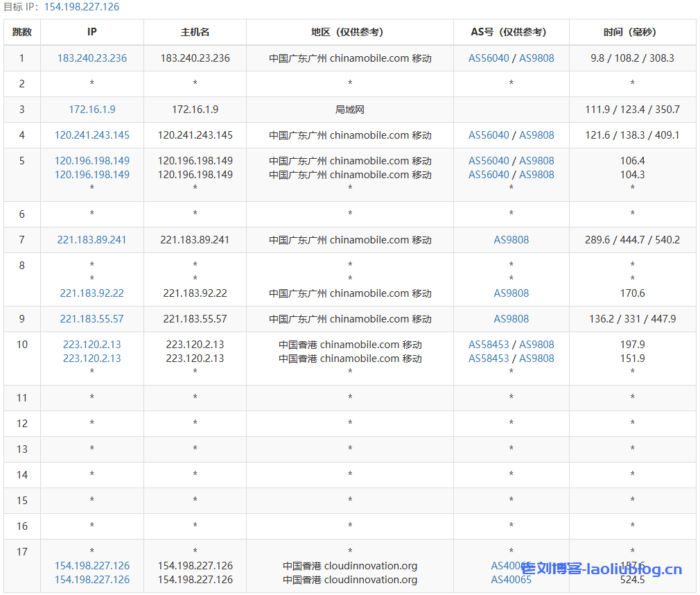Open the target IP 154.198.227.126 link at top
The height and width of the screenshot is (595, 700).
[x=82, y=7]
